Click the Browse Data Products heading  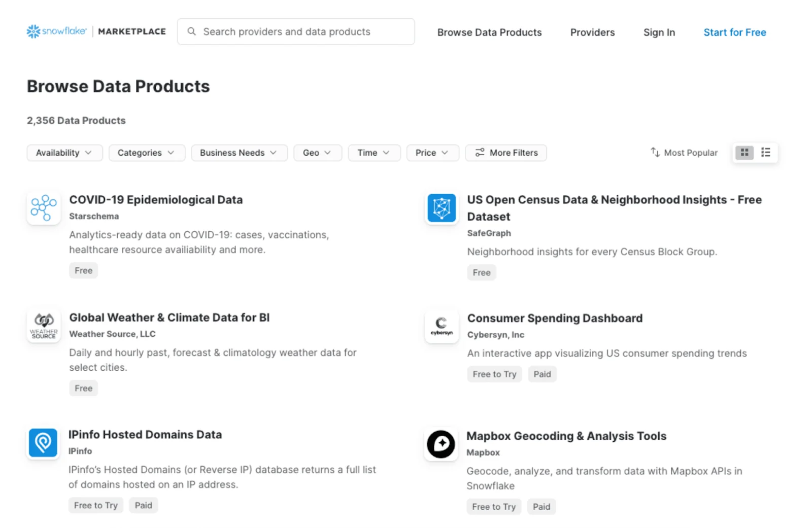click(x=118, y=86)
